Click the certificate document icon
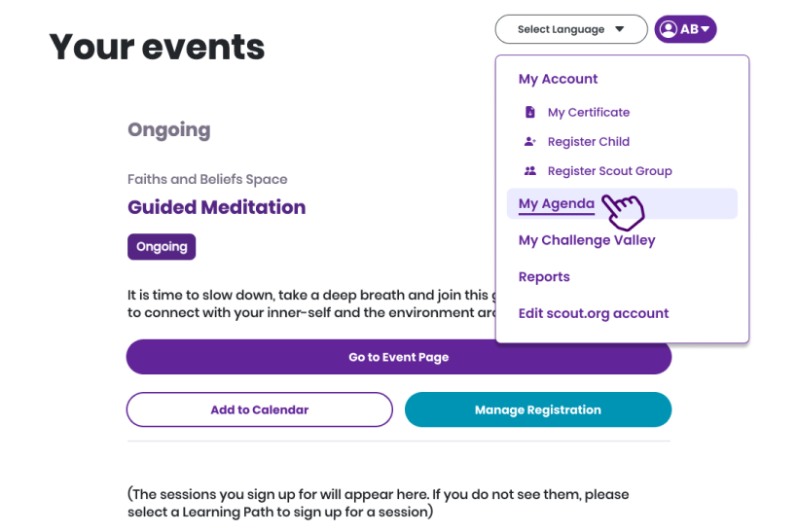 (529, 113)
